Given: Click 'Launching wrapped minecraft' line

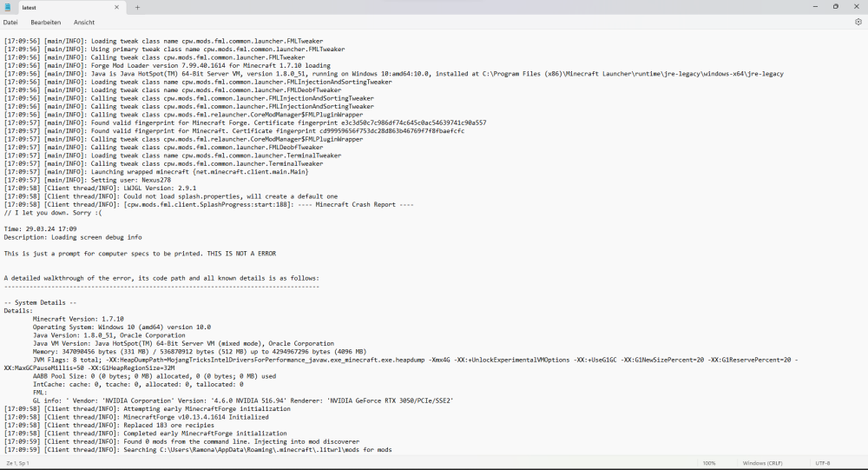Looking at the screenshot, I should [x=156, y=171].
